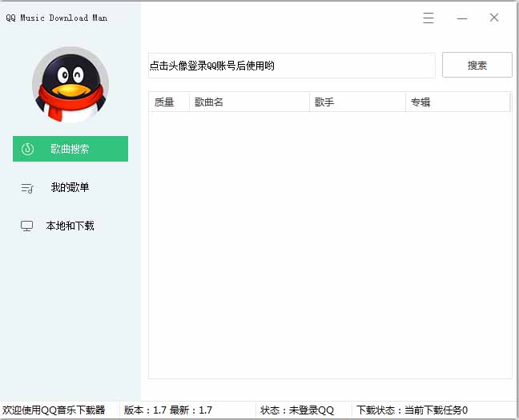Select the 歌曲搜索 sidebar tab
Viewport: 519px width, 420px height.
(x=70, y=149)
